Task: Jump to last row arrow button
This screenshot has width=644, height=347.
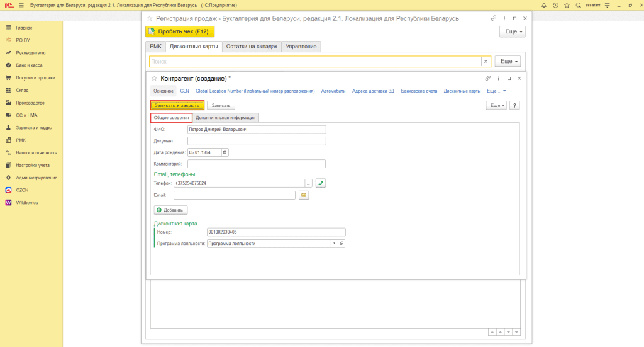Action: point(517,332)
